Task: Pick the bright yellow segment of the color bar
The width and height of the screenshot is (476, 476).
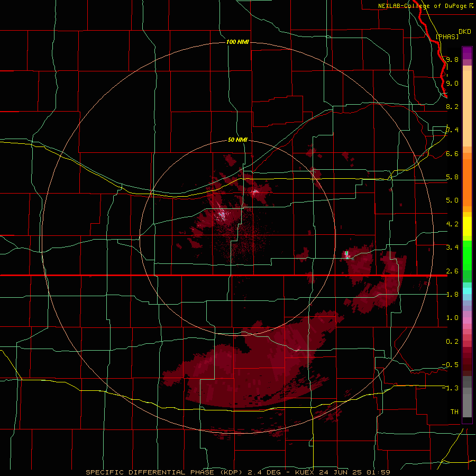Action: click(x=467, y=226)
